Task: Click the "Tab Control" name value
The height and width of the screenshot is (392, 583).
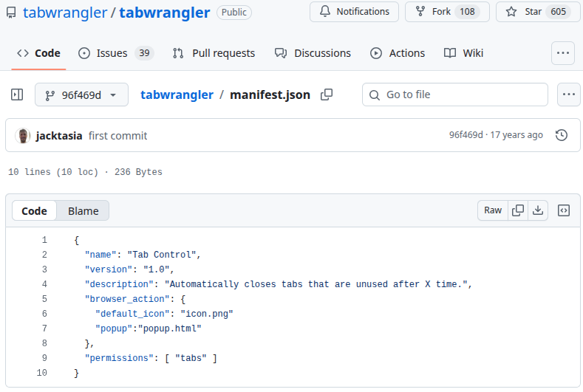Action: [x=161, y=255]
